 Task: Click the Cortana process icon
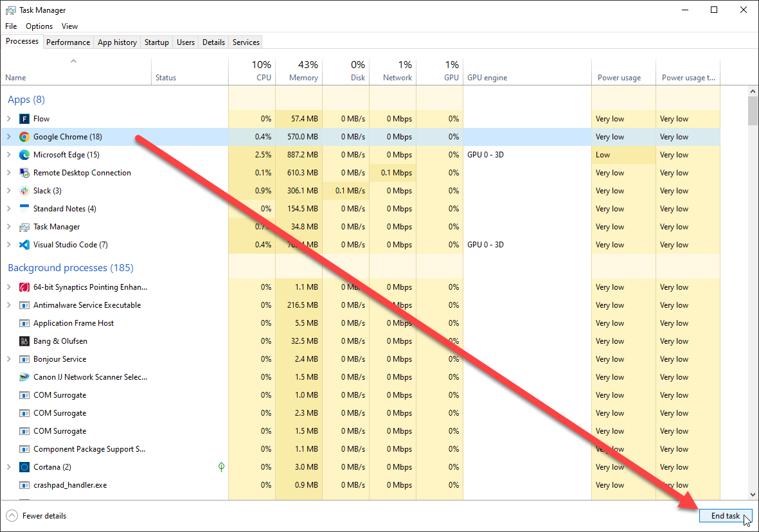(x=24, y=467)
